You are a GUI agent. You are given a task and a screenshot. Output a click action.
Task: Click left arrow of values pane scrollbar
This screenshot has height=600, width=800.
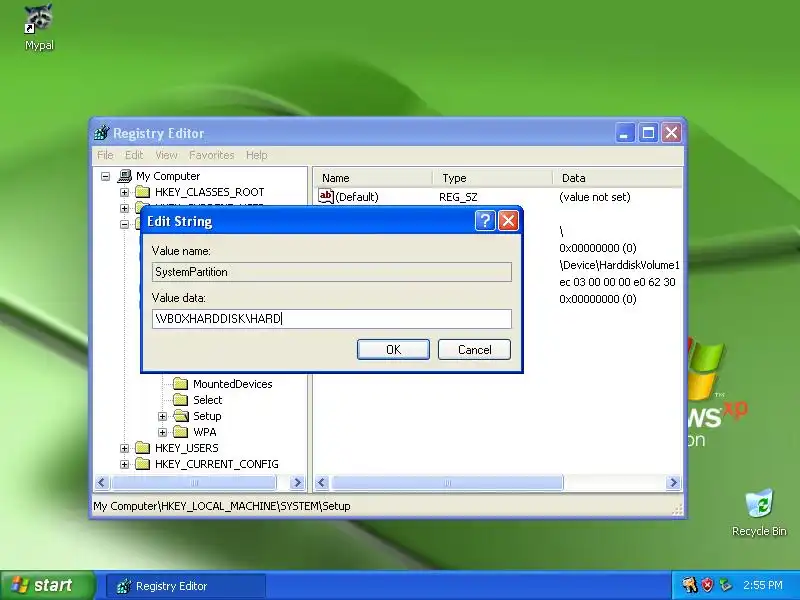tap(321, 483)
